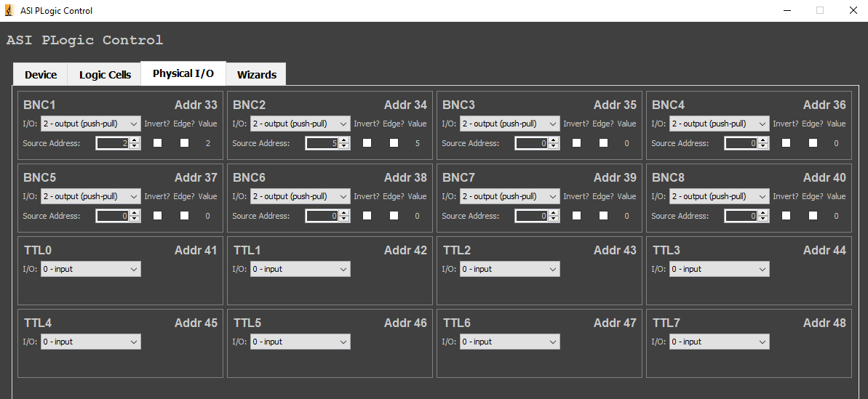868x399 pixels.
Task: Open the Logic Cells tab
Action: 105,75
